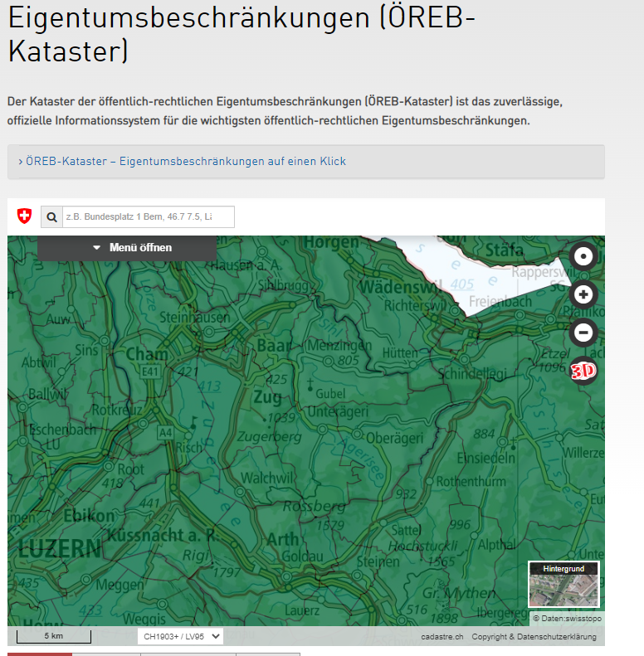Image resolution: width=644 pixels, height=656 pixels.
Task: Zoom out using the minus button
Action: tap(583, 333)
